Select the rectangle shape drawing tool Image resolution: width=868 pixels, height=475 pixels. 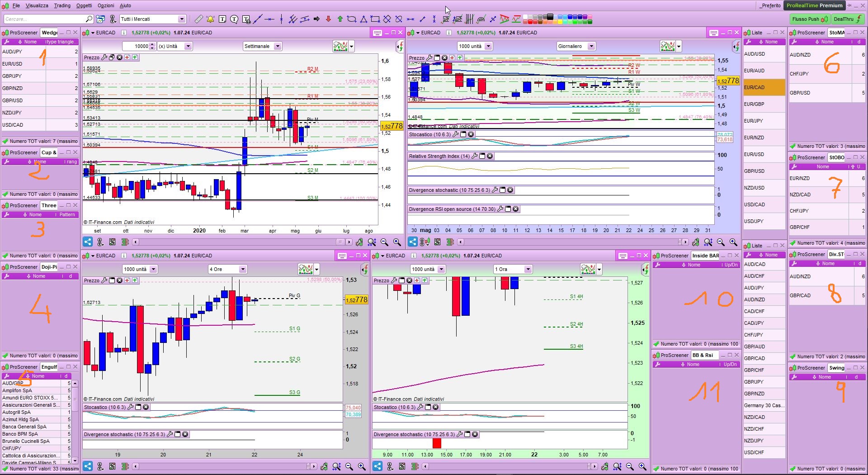(x=375, y=19)
